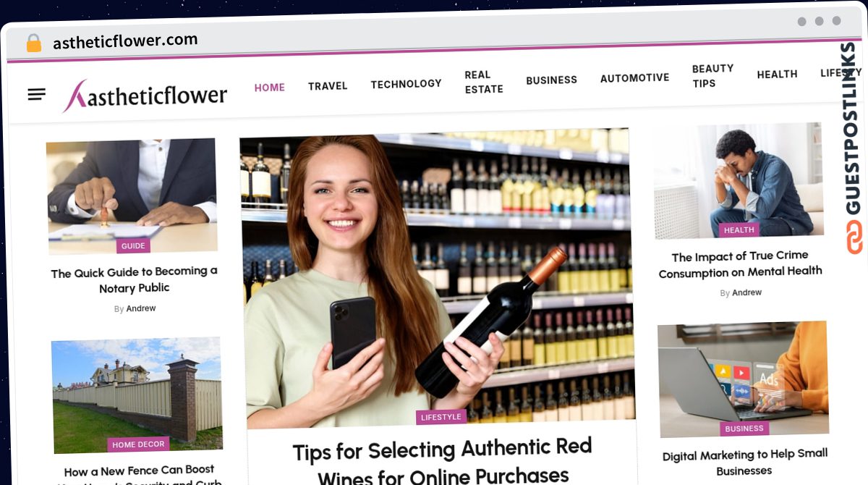Image resolution: width=868 pixels, height=485 pixels.
Task: Click the Lifestyle tag on wine image
Action: point(441,417)
